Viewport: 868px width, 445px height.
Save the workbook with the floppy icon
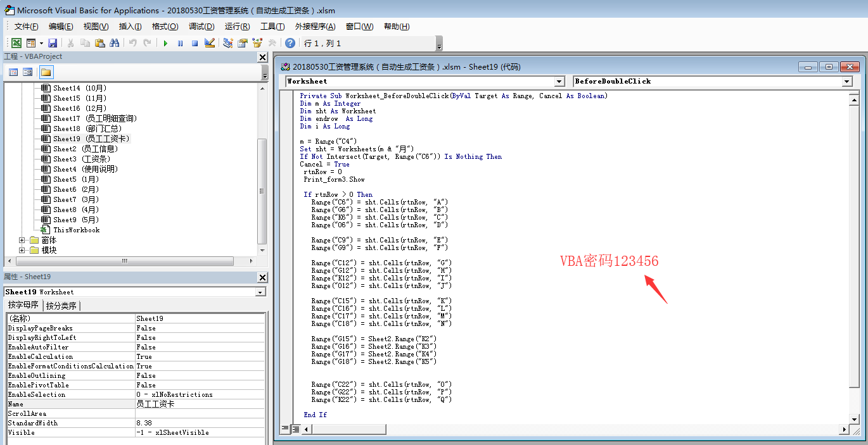(x=53, y=43)
